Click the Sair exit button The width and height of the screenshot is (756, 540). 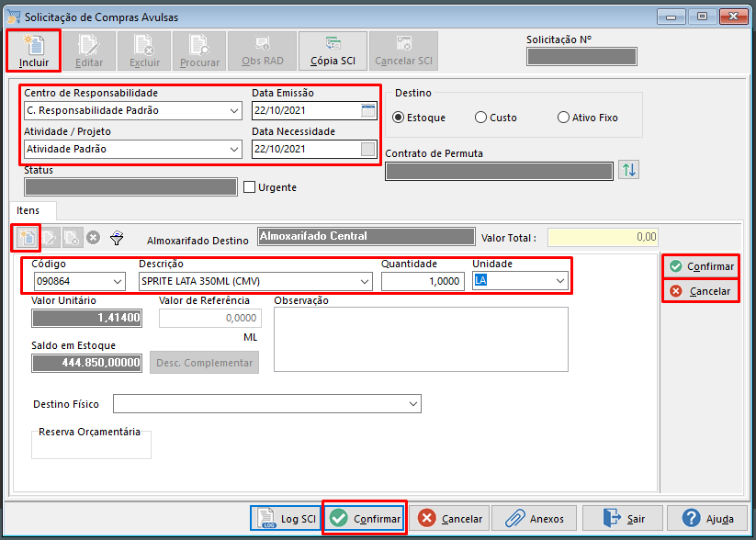click(623, 519)
